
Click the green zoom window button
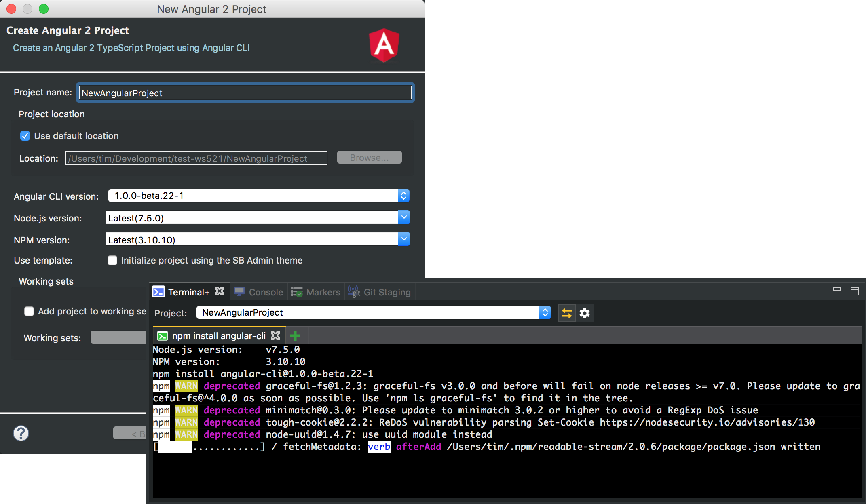tap(44, 8)
